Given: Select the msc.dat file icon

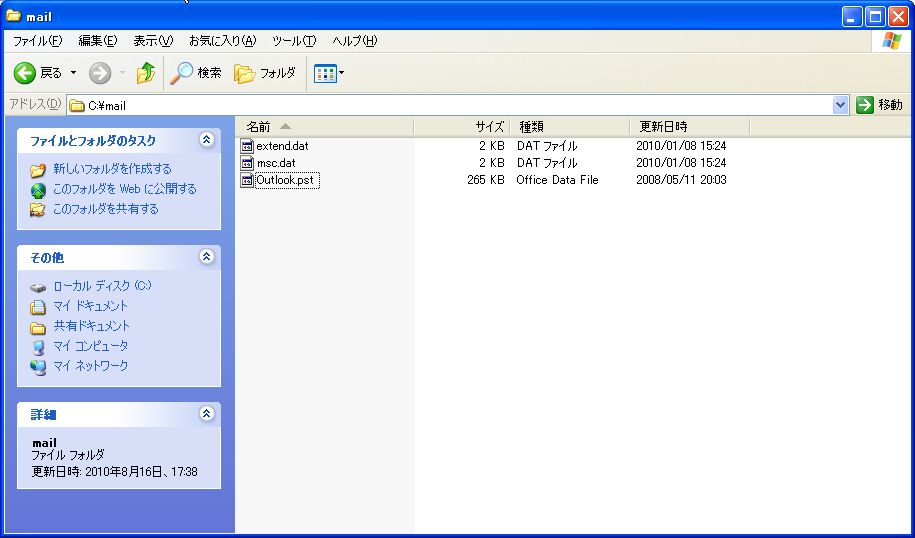Looking at the screenshot, I should tap(248, 163).
